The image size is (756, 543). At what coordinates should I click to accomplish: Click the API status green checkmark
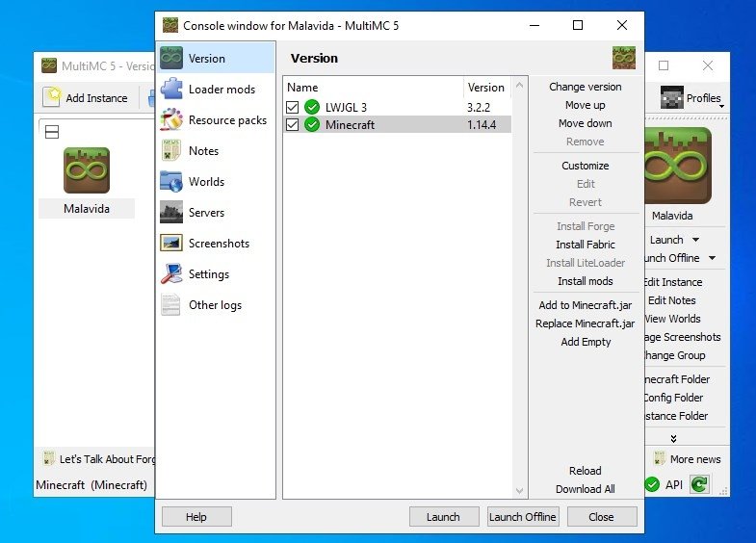(x=652, y=484)
